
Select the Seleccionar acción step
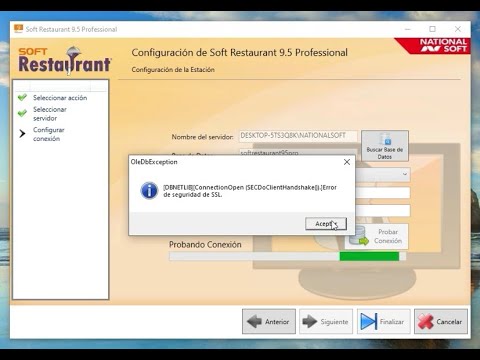(60, 98)
